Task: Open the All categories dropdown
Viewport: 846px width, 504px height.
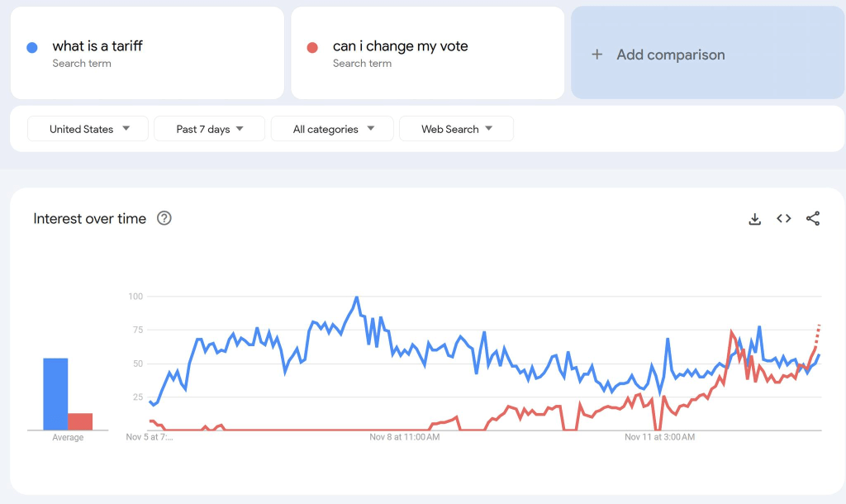Action: tap(334, 129)
